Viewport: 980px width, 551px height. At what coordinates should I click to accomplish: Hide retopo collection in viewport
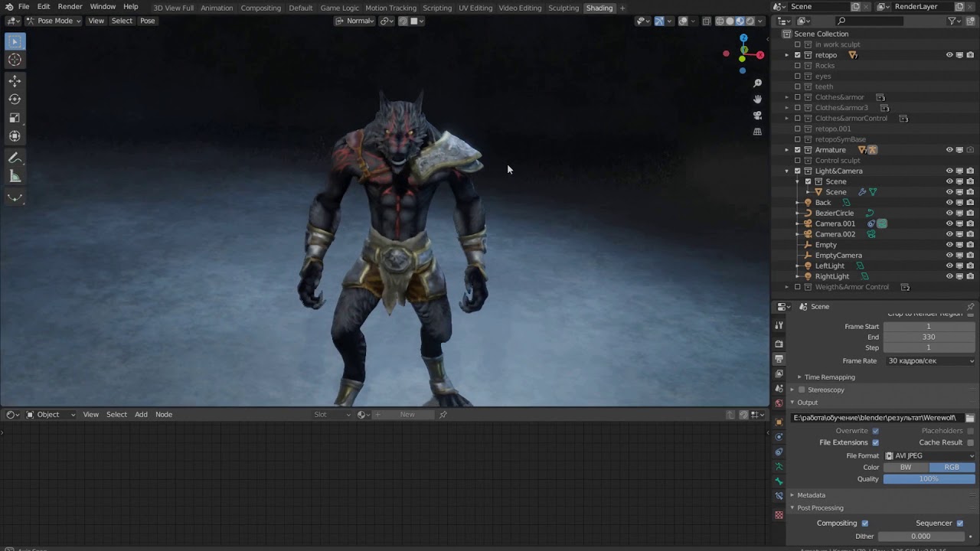click(x=949, y=55)
